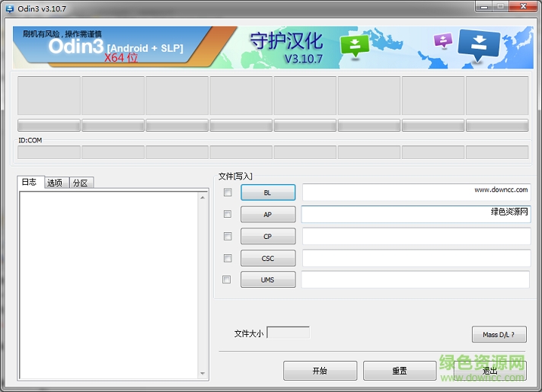This screenshot has height=392, width=542.
Task: Check the CP file checkbox
Action: 228,236
